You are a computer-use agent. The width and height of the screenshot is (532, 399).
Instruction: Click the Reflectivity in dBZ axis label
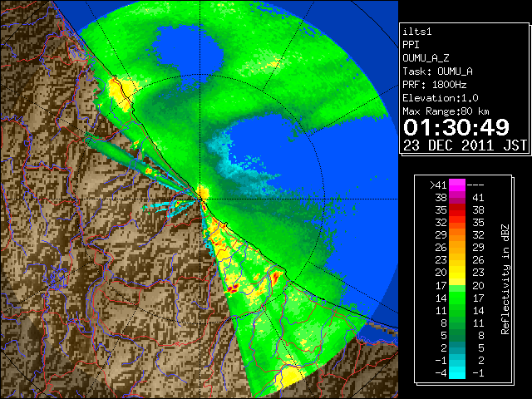tap(505, 279)
